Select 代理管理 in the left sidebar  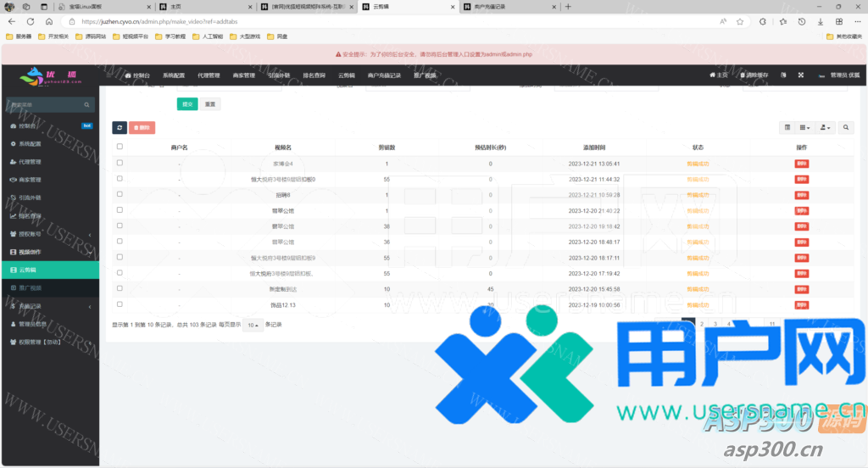click(x=31, y=162)
